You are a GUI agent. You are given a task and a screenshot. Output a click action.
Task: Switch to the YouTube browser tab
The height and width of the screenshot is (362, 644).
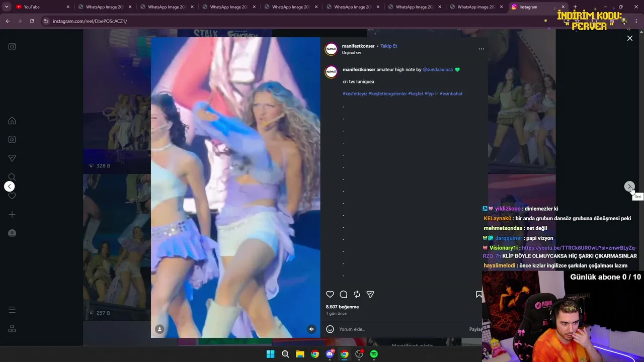43,7
